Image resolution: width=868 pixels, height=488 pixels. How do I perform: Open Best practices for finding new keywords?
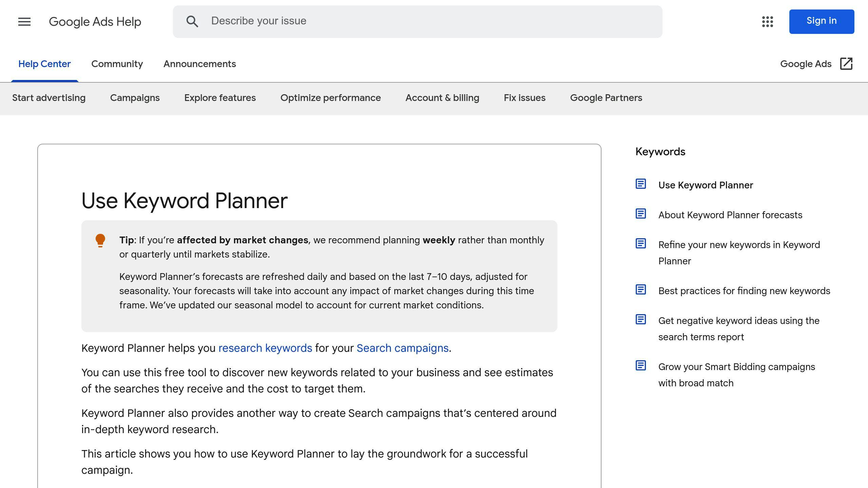tap(744, 291)
